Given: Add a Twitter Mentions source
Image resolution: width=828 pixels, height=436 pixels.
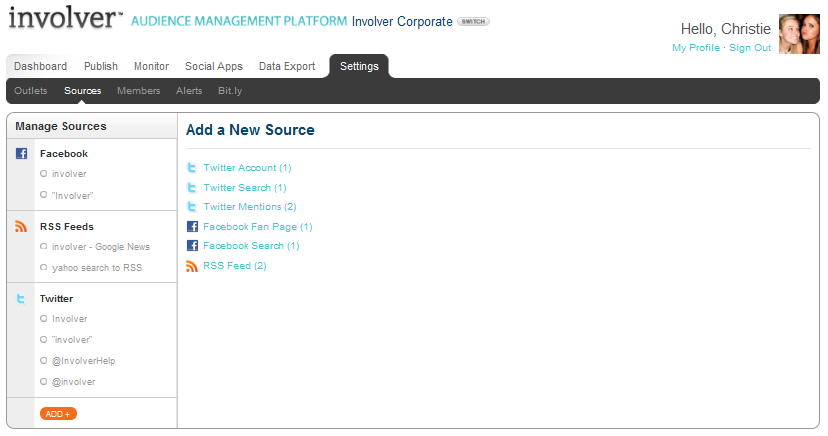Looking at the screenshot, I should tap(250, 206).
